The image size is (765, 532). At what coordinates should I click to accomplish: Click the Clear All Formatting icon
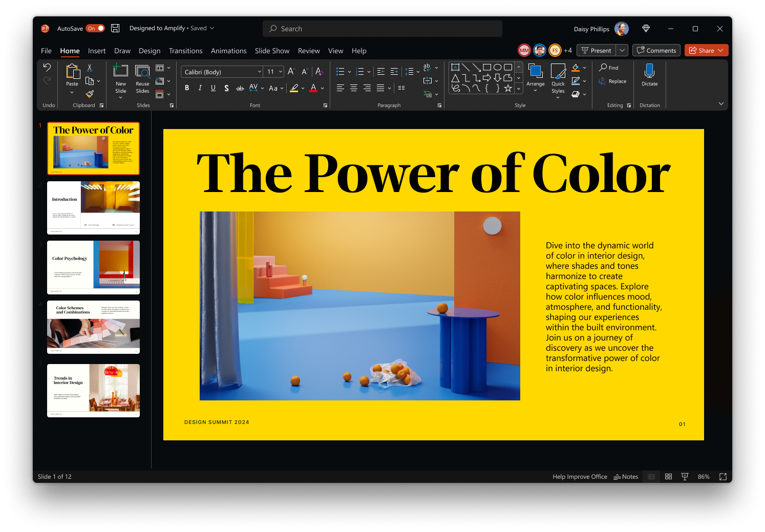[319, 72]
